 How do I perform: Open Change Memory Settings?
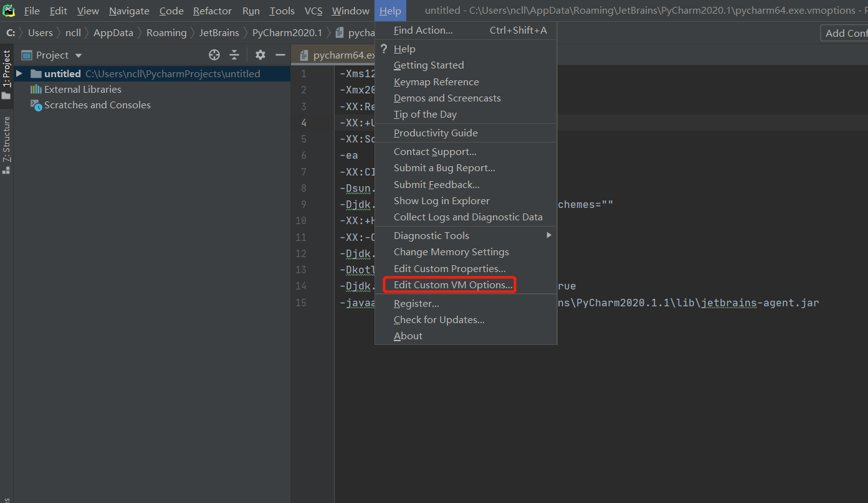coord(465,252)
